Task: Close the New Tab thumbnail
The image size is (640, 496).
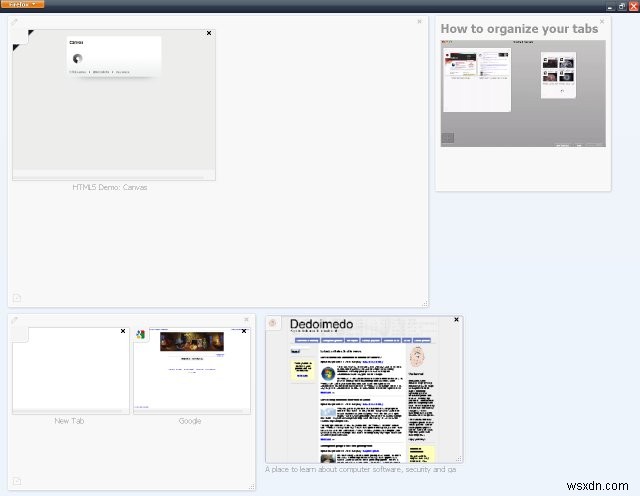Action: coord(123,331)
